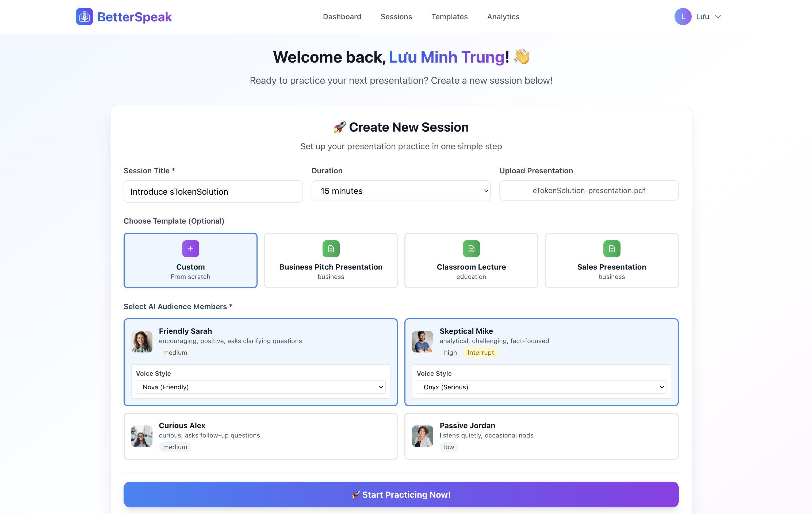The width and height of the screenshot is (812, 514).
Task: Open the Duration dropdown showing 15 minutes
Action: click(401, 191)
